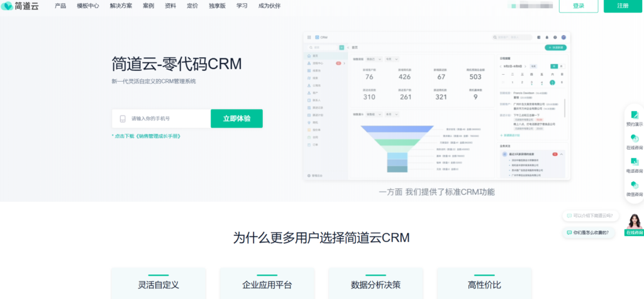This screenshot has width=644, height=299.
Task: Select 首页 in CRM preview sidebar
Action: pos(325,55)
